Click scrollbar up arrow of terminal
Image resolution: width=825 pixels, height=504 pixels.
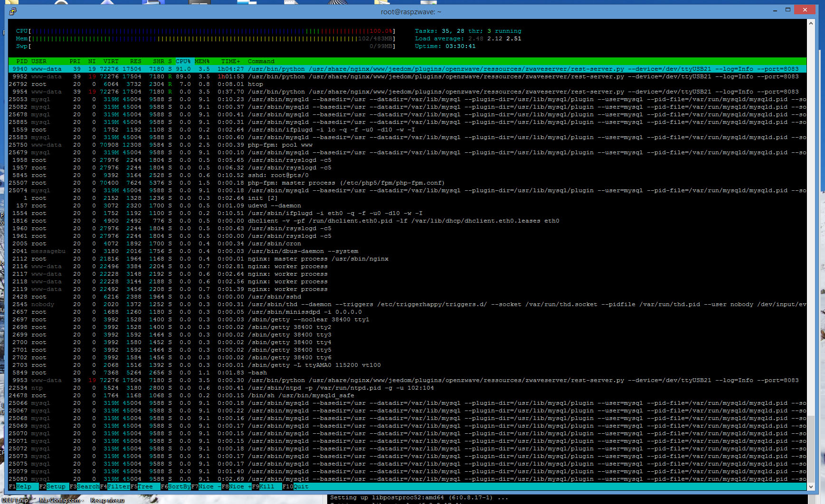coord(811,23)
